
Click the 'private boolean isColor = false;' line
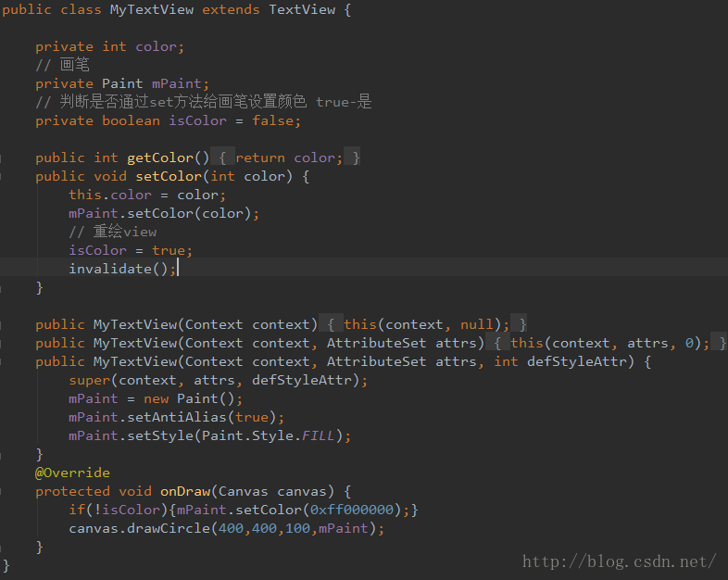(x=168, y=121)
